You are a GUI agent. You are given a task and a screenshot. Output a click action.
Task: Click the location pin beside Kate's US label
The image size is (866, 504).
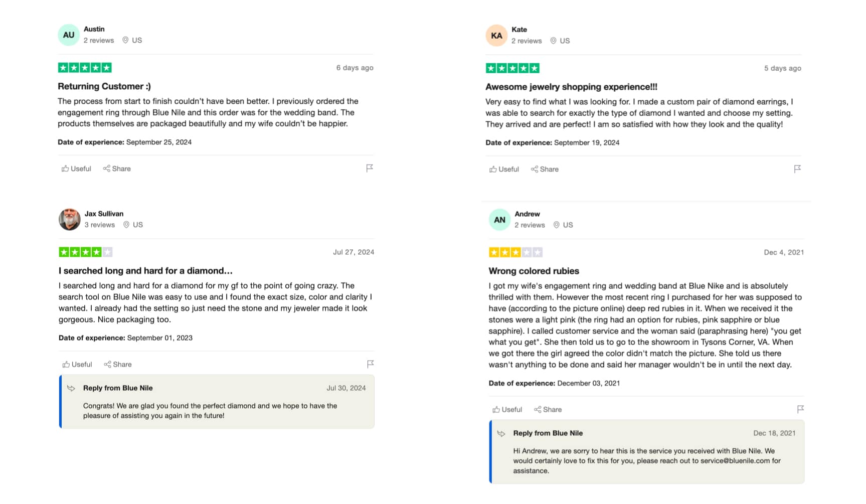coord(554,41)
